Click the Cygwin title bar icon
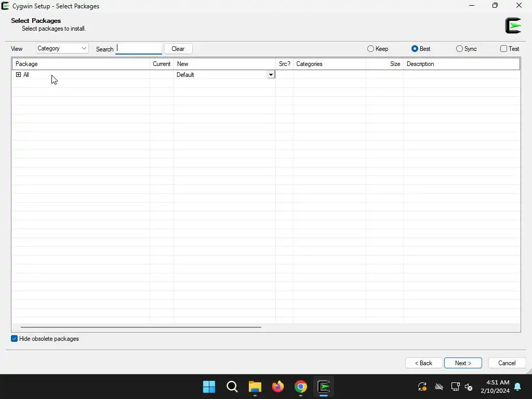 [5, 6]
